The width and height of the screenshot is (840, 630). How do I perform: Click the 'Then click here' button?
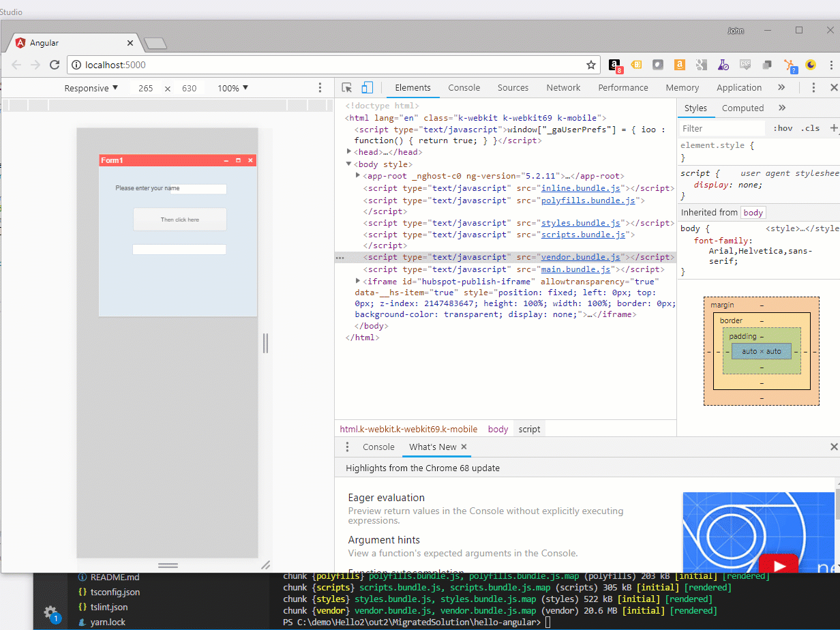180,220
